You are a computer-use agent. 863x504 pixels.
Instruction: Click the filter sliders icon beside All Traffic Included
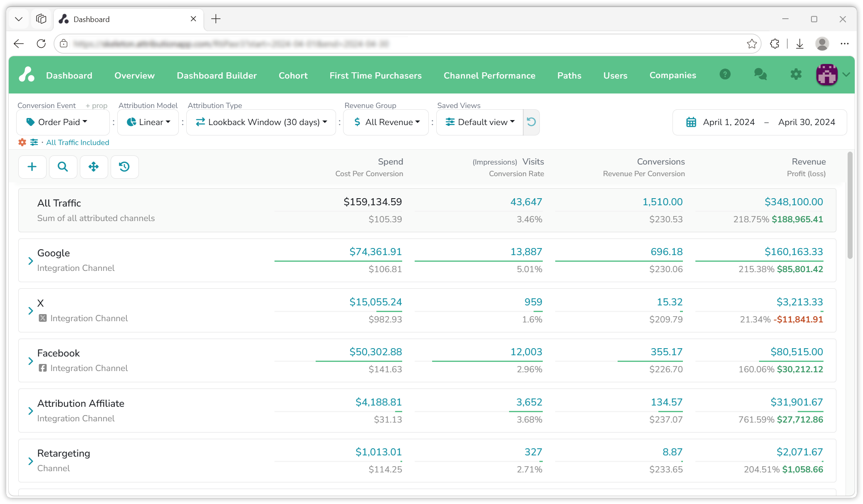click(34, 143)
